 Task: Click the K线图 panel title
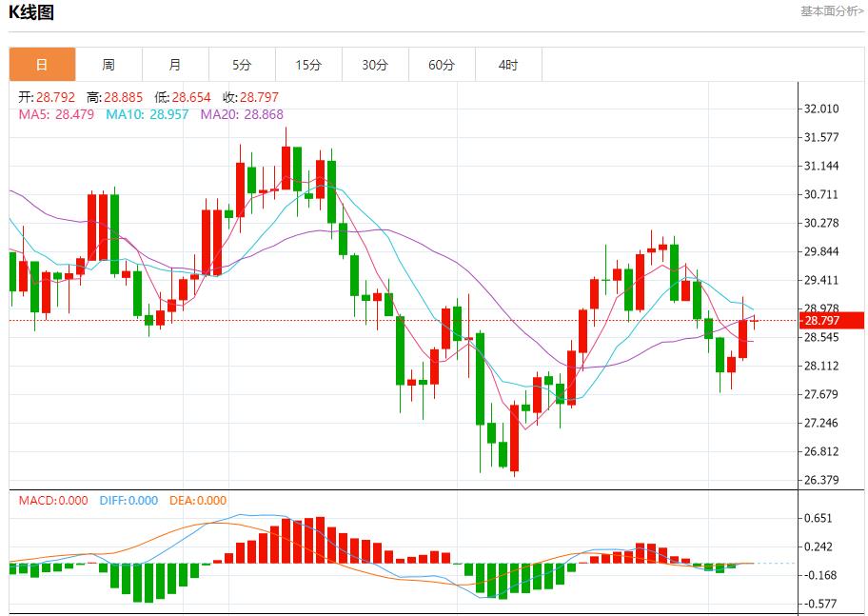[31, 12]
